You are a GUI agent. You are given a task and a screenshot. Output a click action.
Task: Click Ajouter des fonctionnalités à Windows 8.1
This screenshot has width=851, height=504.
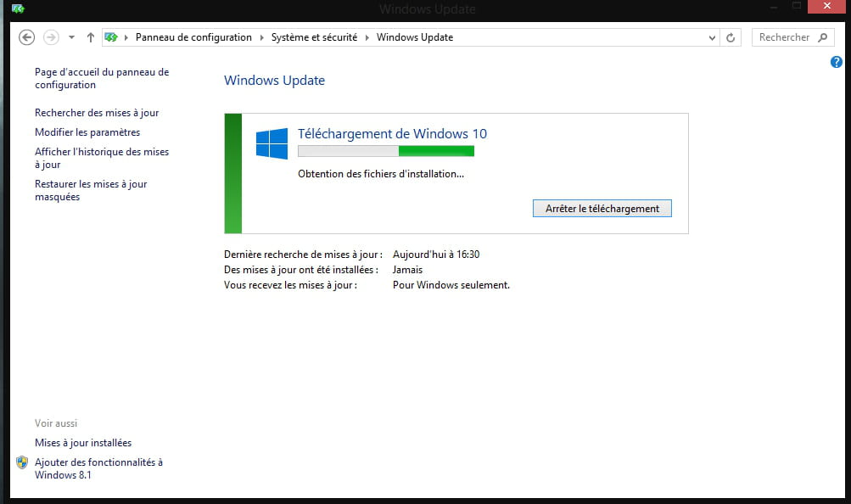pyautogui.click(x=98, y=468)
